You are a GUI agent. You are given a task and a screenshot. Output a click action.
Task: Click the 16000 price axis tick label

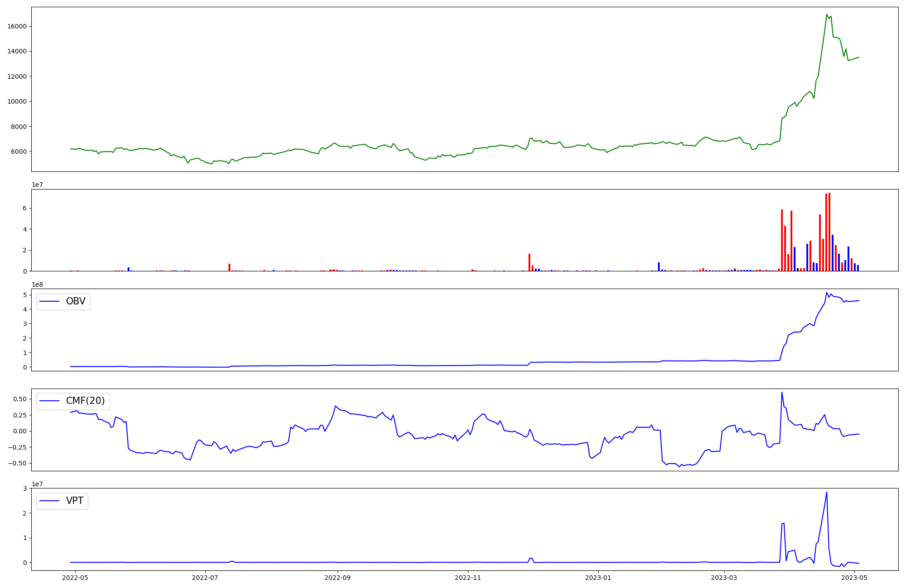[x=17, y=26]
